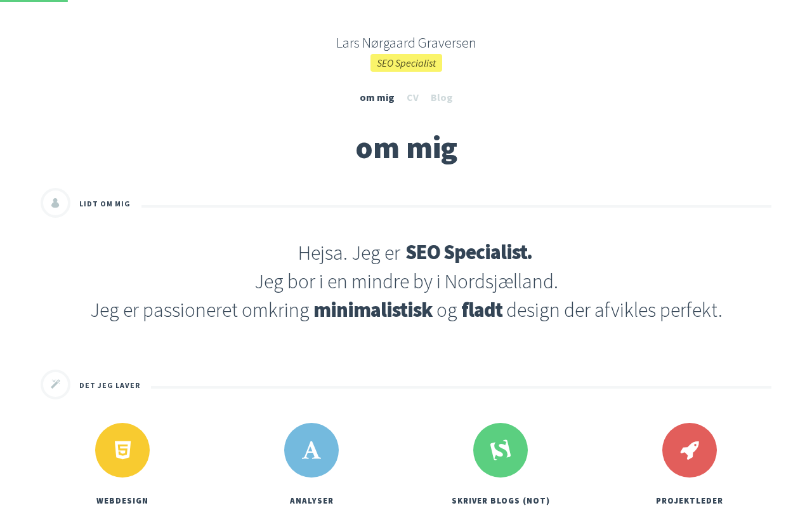
Task: Click the yellow HTML5 webdesign icon
Action: pos(122,450)
